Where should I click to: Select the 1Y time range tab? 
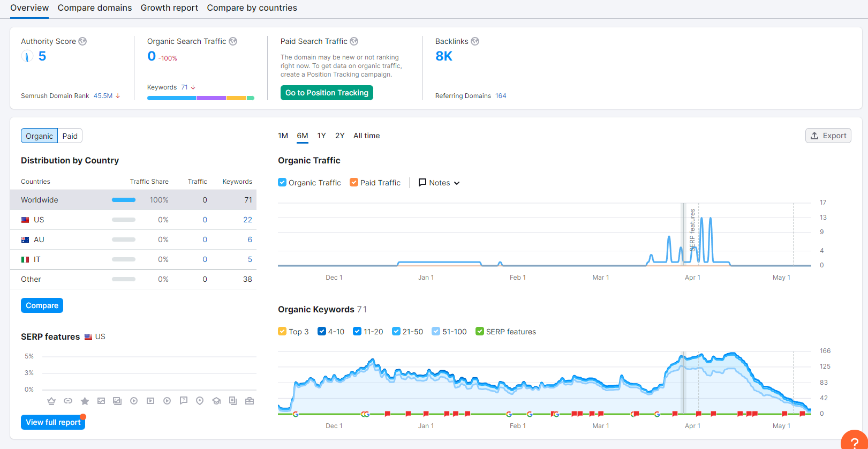pyautogui.click(x=321, y=136)
